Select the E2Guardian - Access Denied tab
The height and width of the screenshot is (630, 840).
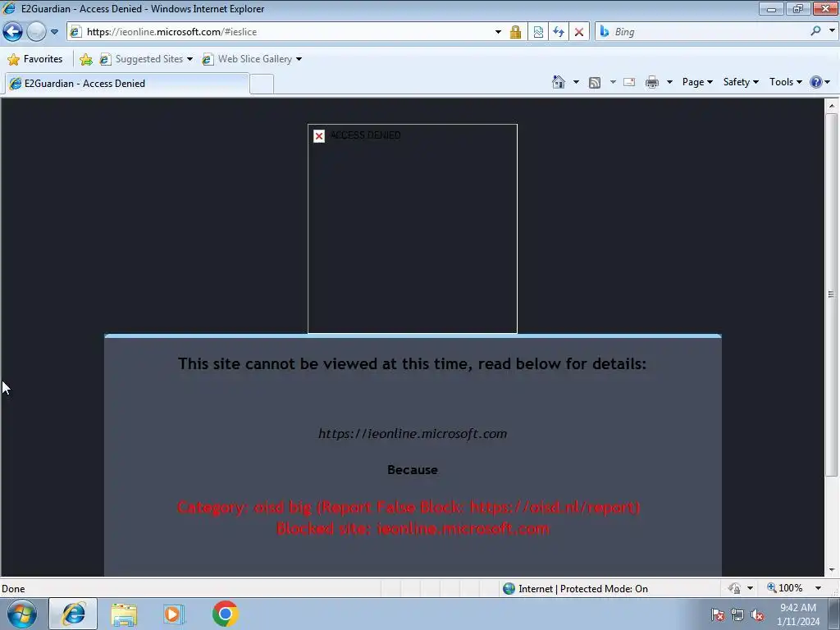click(126, 84)
